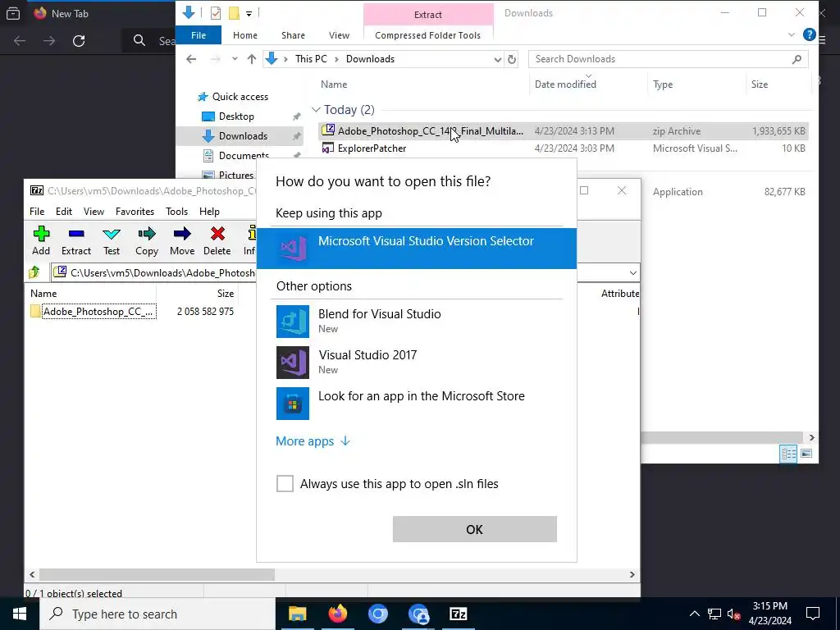This screenshot has height=630, width=840.
Task: Click the Add button in 7-Zip toolbar
Action: [x=41, y=240]
